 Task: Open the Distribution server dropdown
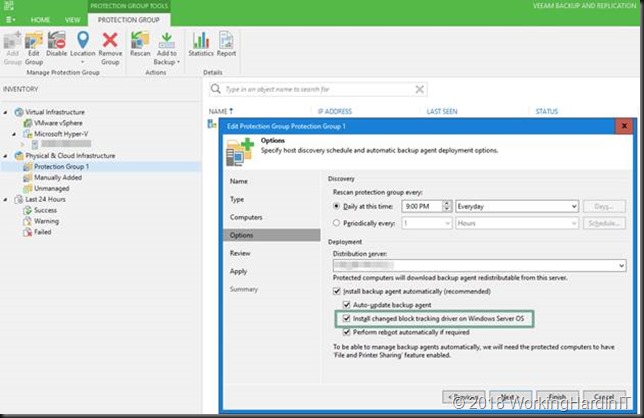click(x=479, y=266)
